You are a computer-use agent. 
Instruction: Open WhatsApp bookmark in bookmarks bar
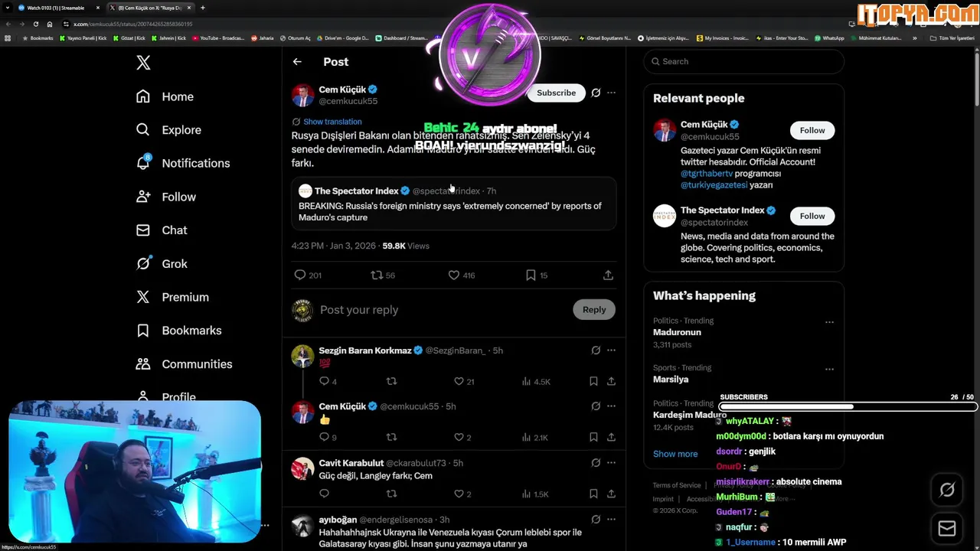point(829,38)
